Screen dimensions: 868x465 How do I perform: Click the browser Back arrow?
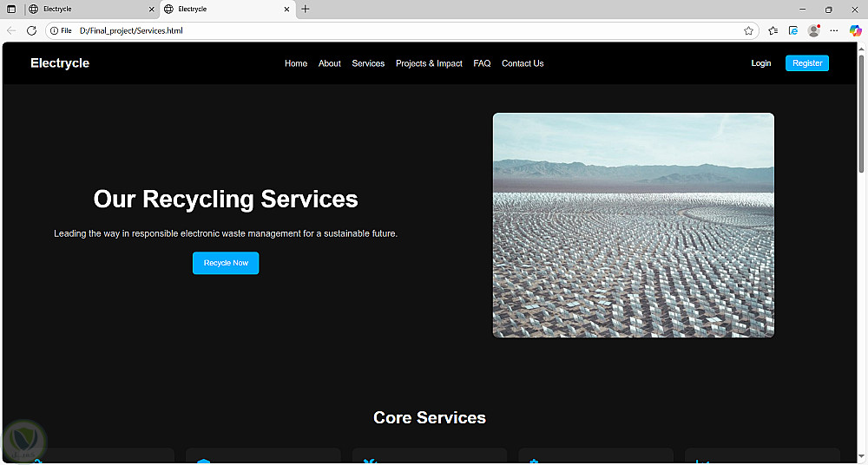(x=11, y=30)
